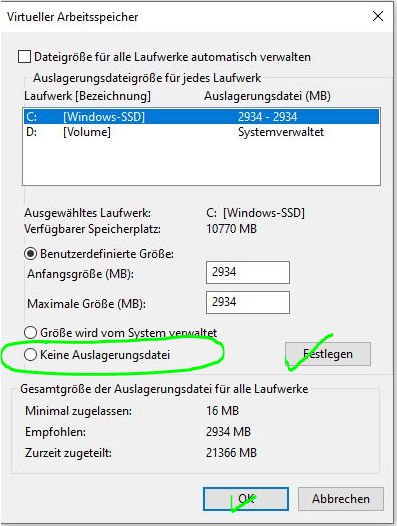This screenshot has height=526, width=397.
Task: Click the Maximale Größe (MB) input field
Action: click(248, 303)
